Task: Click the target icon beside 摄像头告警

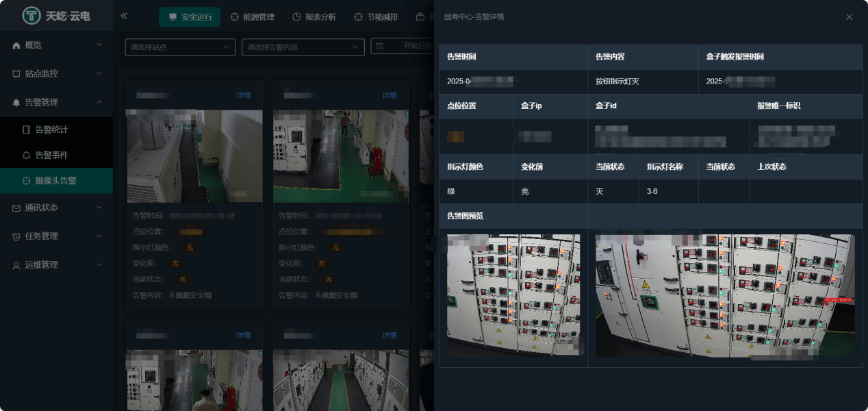Action: point(27,181)
